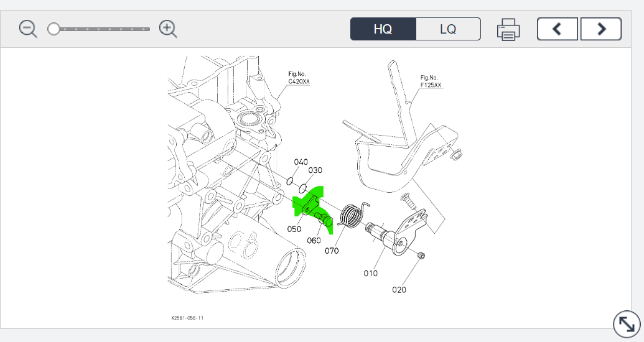Advance to the next diagram page
The image size is (644, 342).
601,29
